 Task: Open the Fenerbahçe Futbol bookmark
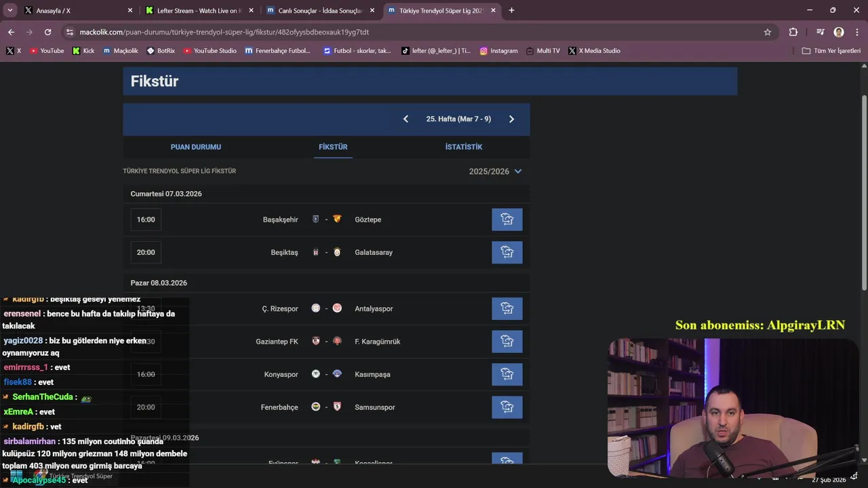point(278,51)
